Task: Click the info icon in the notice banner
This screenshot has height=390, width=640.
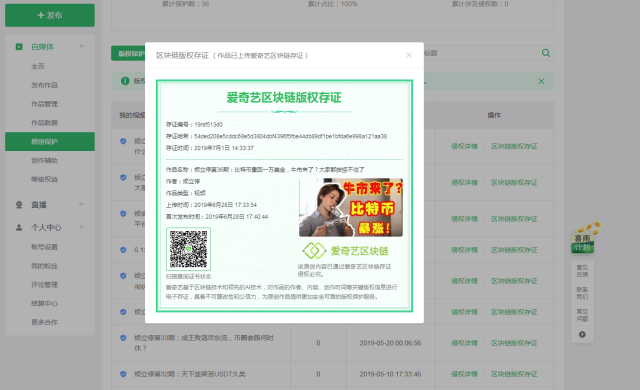Action: 125,81
